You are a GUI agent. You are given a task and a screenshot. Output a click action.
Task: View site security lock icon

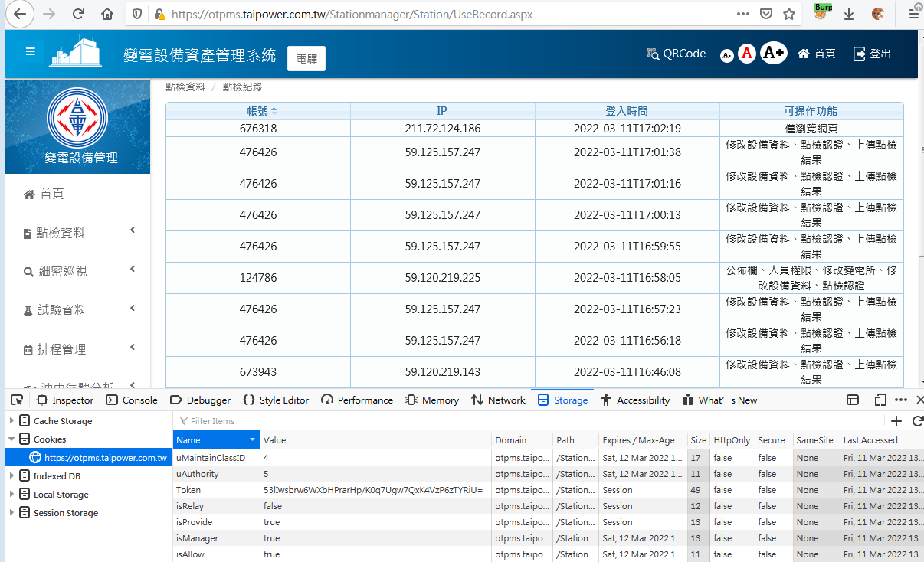click(x=159, y=14)
